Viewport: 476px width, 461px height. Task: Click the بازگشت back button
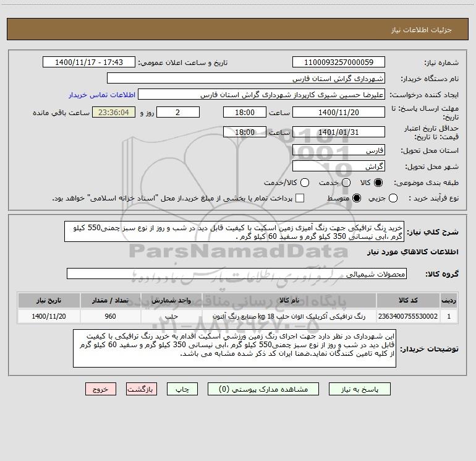142,389
